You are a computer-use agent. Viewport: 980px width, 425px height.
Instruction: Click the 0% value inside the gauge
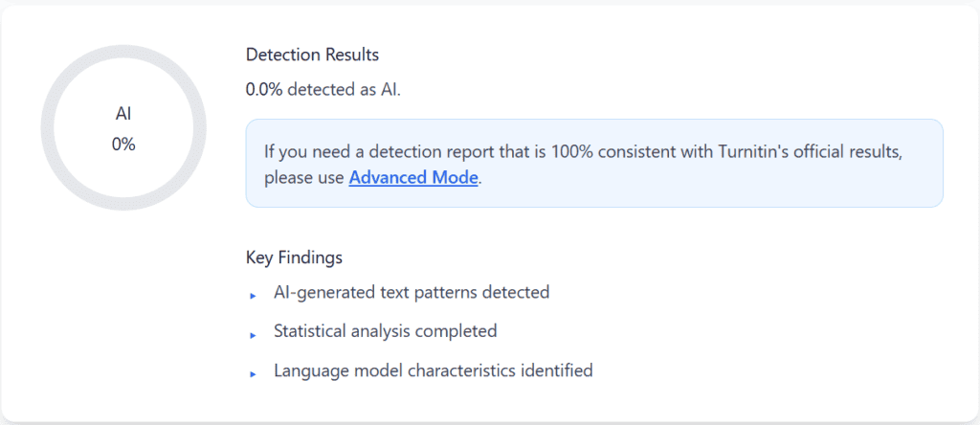click(x=123, y=145)
